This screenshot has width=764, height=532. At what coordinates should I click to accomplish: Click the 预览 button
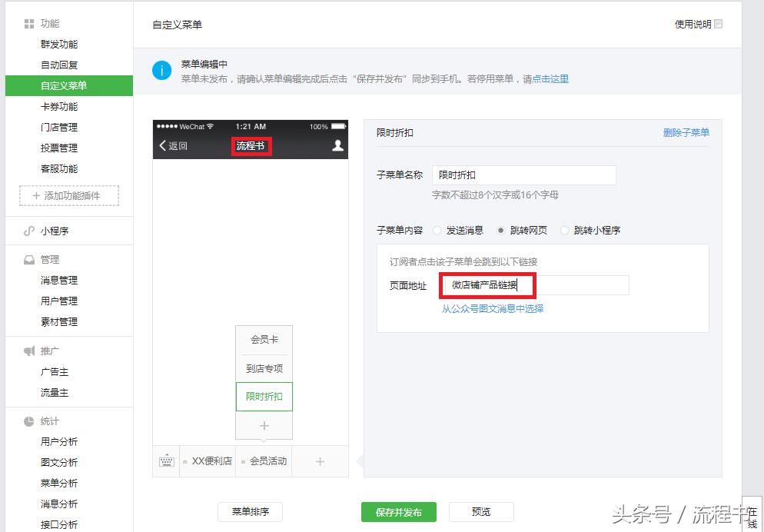483,511
